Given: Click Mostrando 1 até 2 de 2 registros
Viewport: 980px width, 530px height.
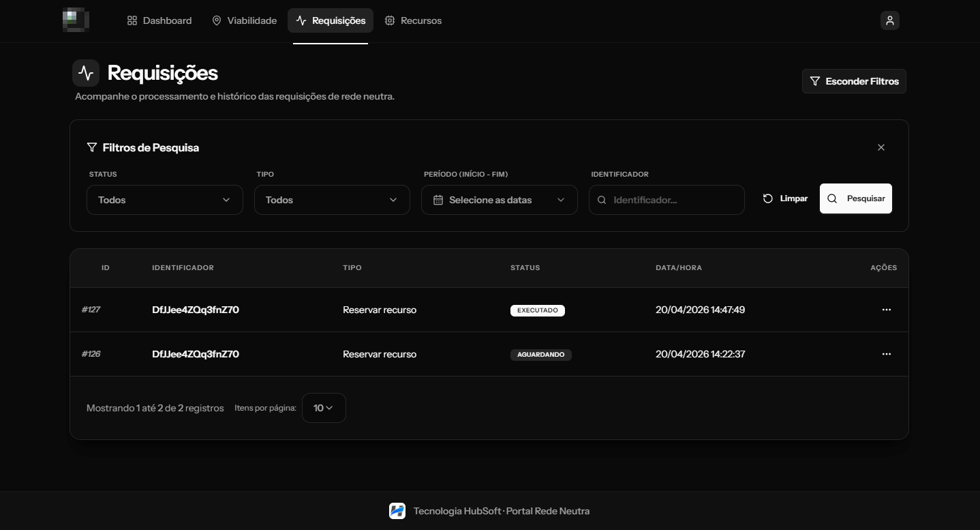Looking at the screenshot, I should tap(155, 408).
